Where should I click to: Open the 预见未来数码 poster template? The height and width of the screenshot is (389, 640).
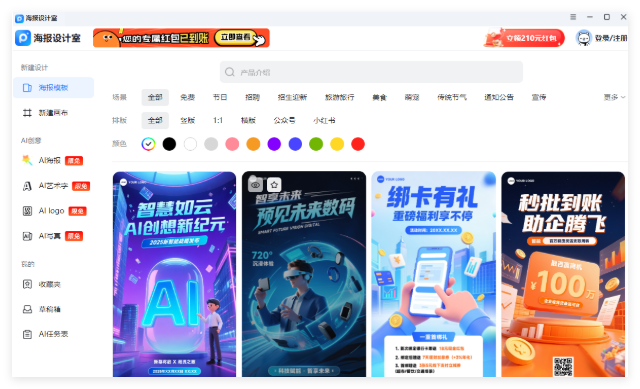[304, 274]
